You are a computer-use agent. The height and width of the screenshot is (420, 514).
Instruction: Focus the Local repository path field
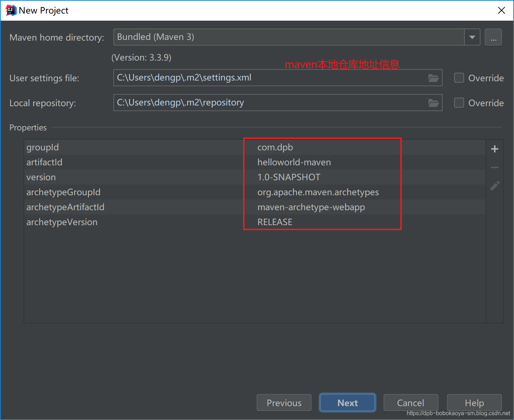[278, 103]
